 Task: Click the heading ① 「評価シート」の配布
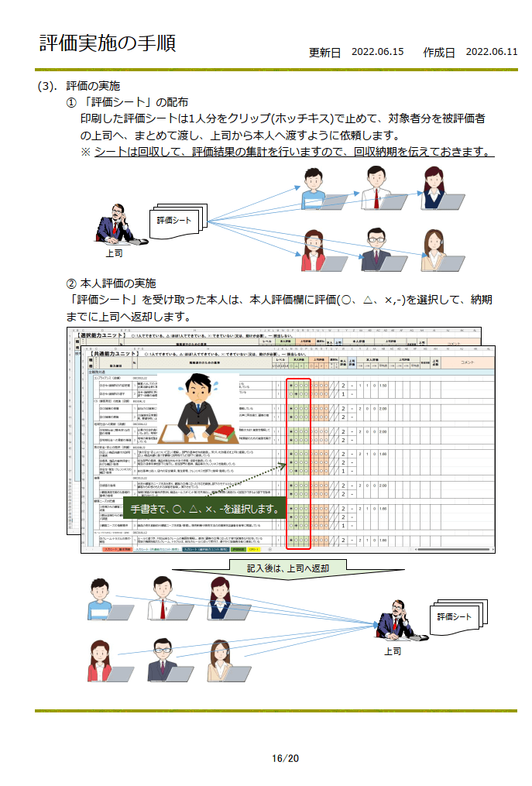tap(127, 102)
